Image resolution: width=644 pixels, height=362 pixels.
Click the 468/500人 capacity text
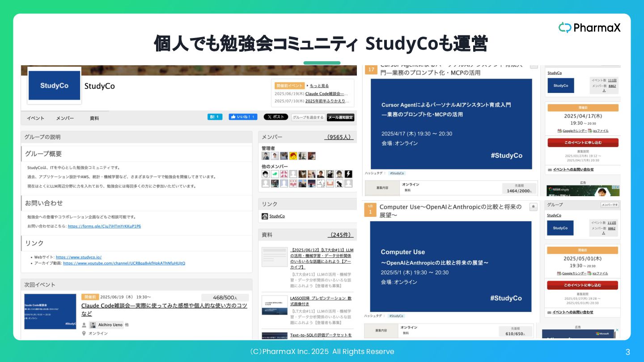coord(225,297)
